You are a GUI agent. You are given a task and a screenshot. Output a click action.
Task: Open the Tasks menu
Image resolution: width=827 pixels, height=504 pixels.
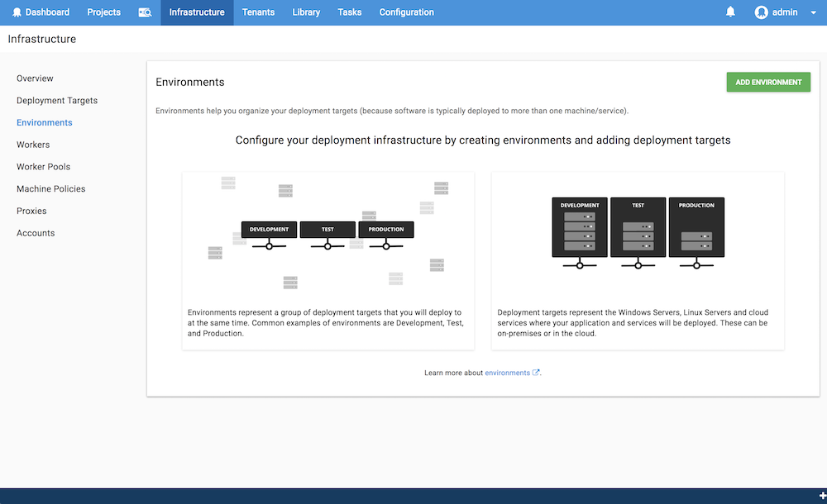click(x=350, y=12)
